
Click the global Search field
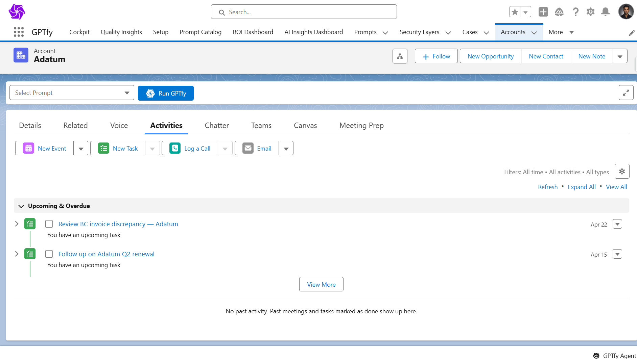click(304, 12)
